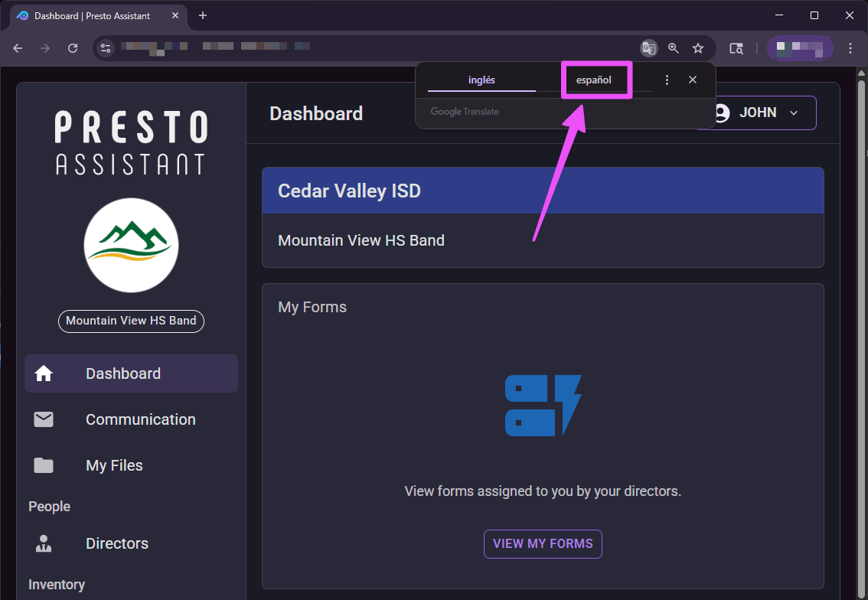Screen dimensions: 868x600
Task: Open Communication in sidebar menu
Action: pyautogui.click(x=131, y=419)
